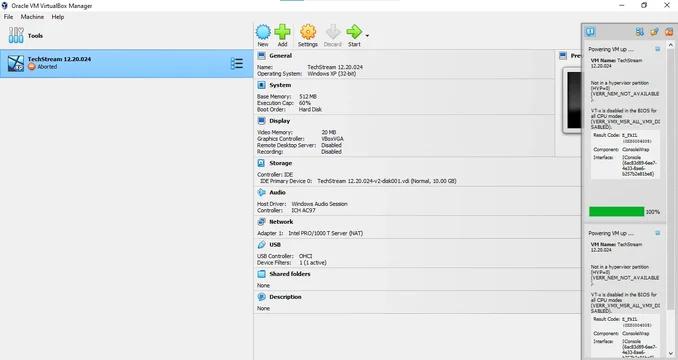Click the green Add machine icon
678x360 pixels.
tap(282, 32)
